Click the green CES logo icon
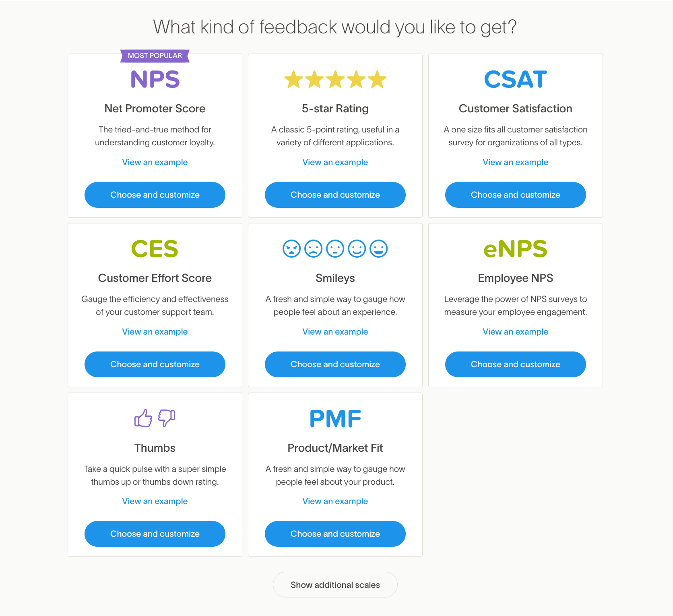The height and width of the screenshot is (616, 673). coord(155,248)
